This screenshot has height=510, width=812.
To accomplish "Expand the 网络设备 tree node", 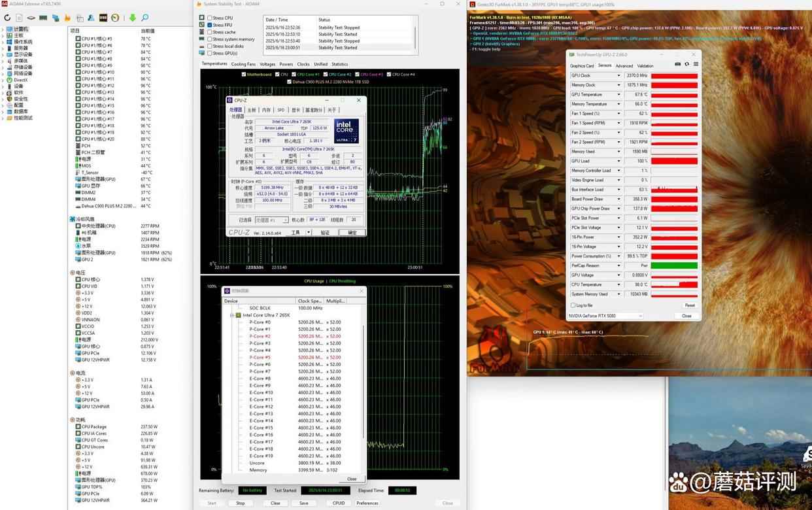I will coord(3,73).
